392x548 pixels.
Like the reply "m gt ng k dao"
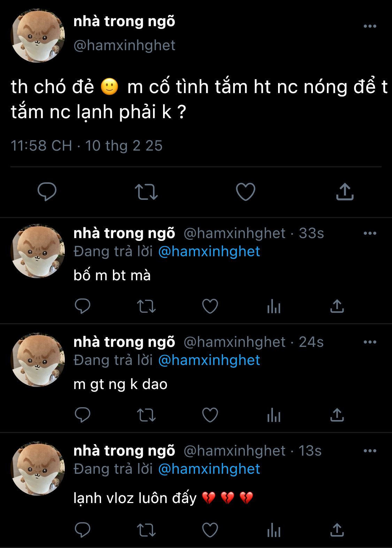pos(210,415)
